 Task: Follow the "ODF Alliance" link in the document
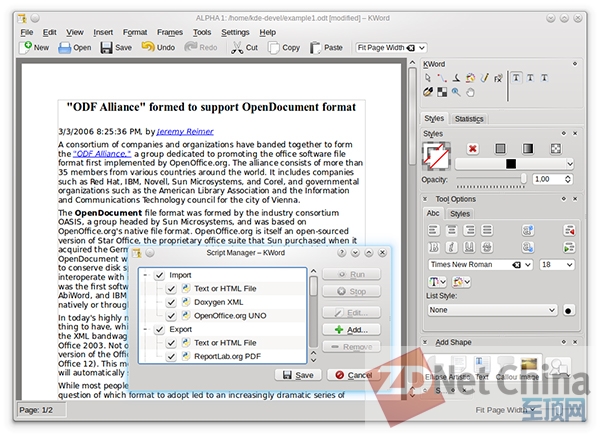(x=102, y=154)
